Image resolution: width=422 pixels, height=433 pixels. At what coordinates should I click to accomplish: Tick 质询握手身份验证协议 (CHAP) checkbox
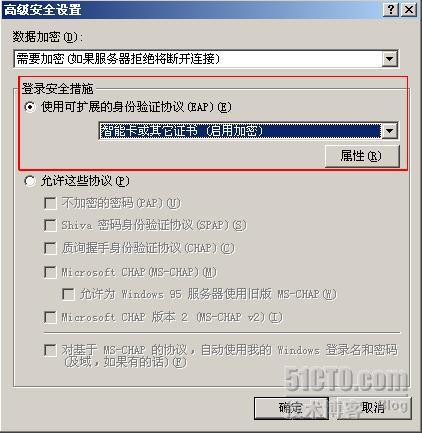(50, 248)
